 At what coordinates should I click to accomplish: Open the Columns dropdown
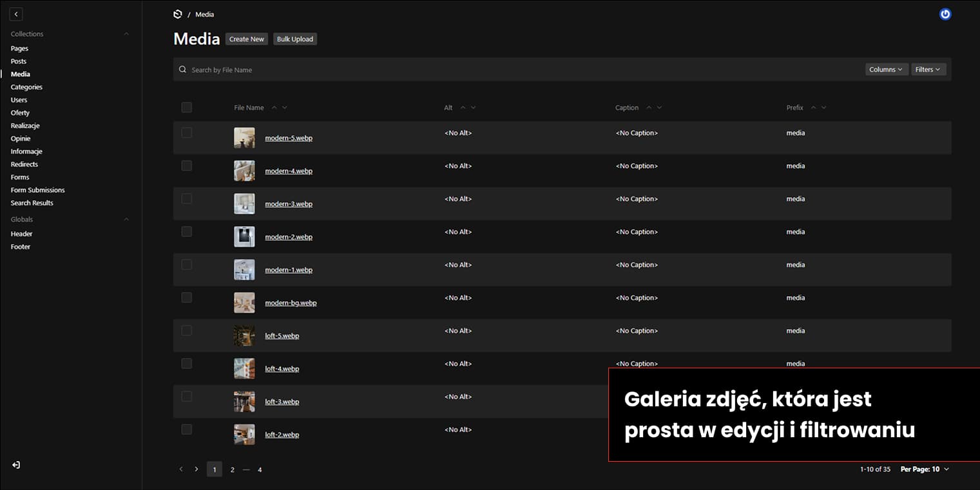pos(886,70)
